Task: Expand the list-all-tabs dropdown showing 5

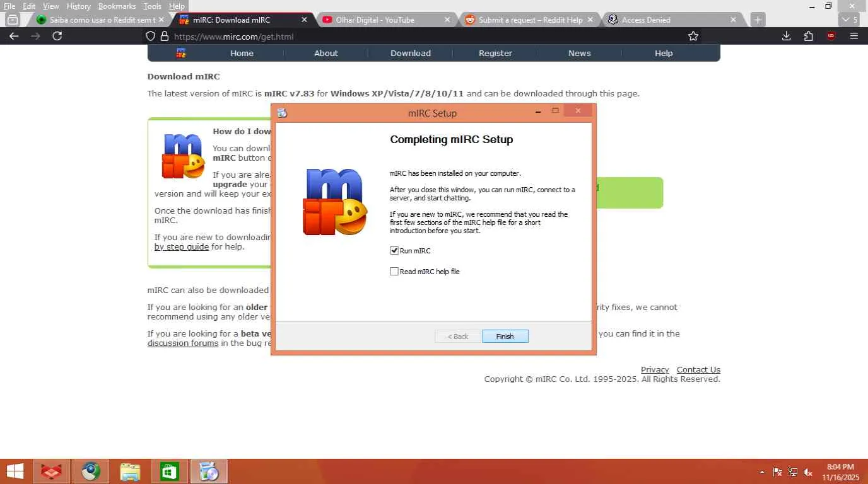Action: (850, 20)
